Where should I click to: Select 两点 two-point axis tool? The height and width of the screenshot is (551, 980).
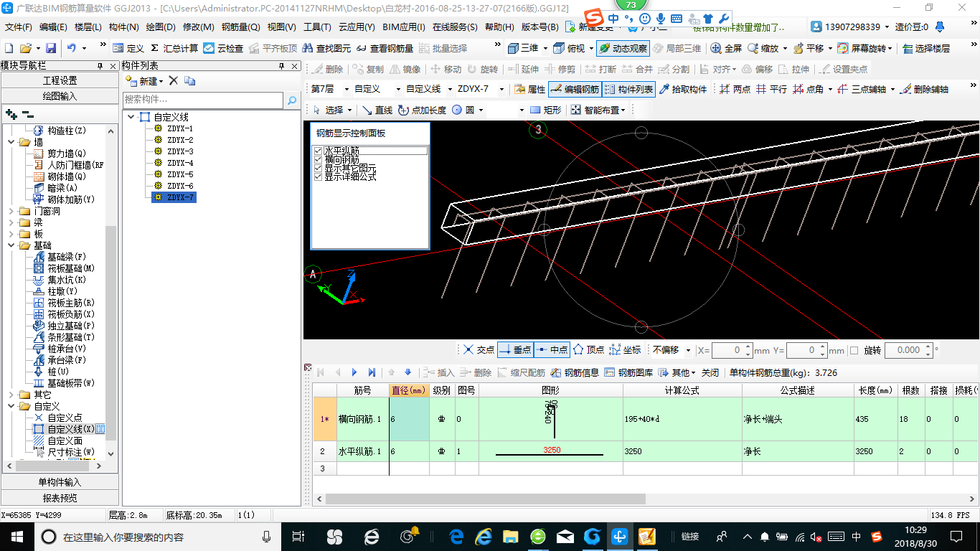(735, 90)
